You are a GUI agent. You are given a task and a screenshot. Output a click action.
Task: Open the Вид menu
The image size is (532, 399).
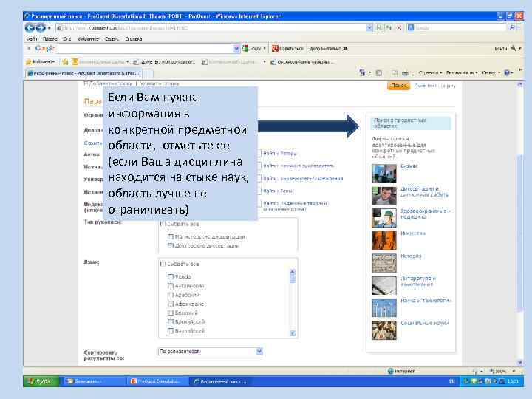click(x=66, y=39)
